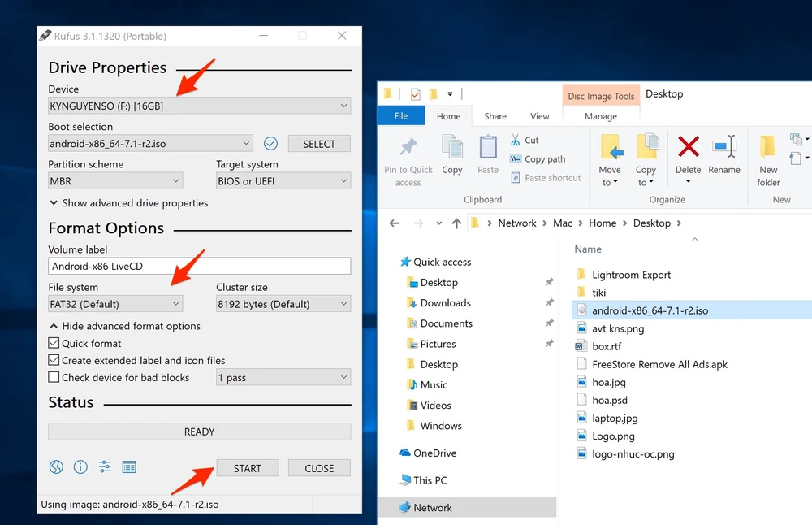Uncheck Create extended label and icon files
The height and width of the screenshot is (525, 812).
(54, 360)
